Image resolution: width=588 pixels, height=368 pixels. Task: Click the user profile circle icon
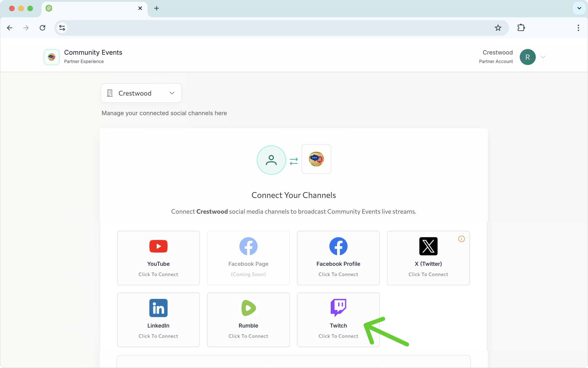[x=271, y=160]
